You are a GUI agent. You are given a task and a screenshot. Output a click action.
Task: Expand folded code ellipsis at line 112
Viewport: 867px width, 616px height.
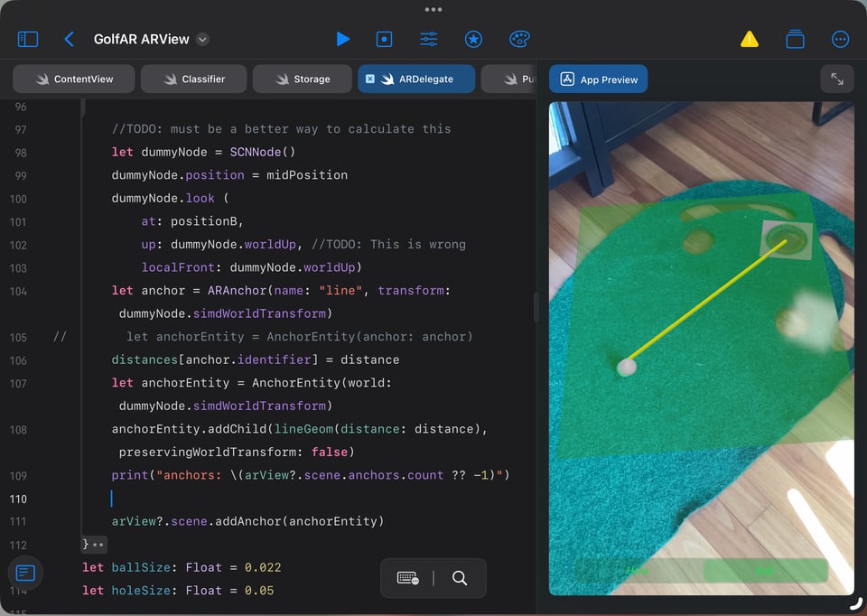point(98,545)
